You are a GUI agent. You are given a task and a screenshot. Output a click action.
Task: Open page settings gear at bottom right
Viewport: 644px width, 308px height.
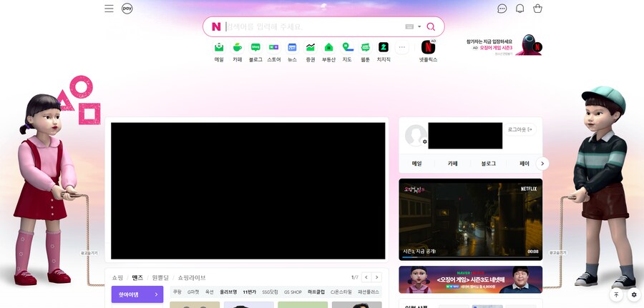click(x=634, y=294)
